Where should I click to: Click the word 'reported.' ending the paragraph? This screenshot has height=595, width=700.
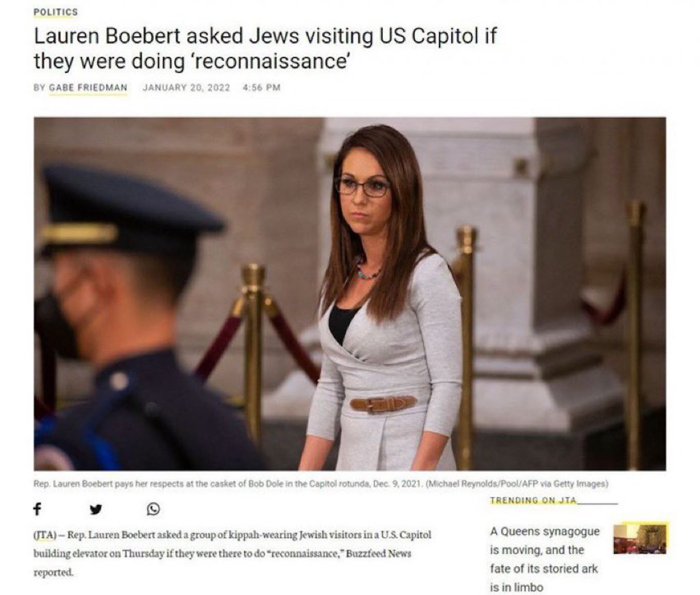click(53, 572)
